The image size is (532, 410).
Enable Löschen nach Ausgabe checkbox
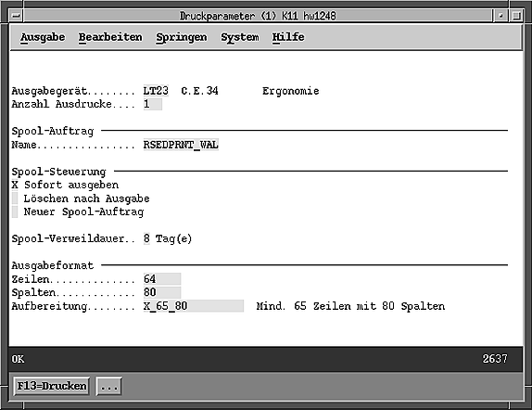click(15, 199)
